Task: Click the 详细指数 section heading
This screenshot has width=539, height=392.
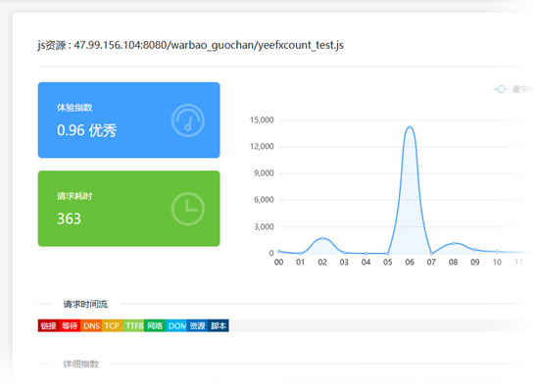Action: 81,365
